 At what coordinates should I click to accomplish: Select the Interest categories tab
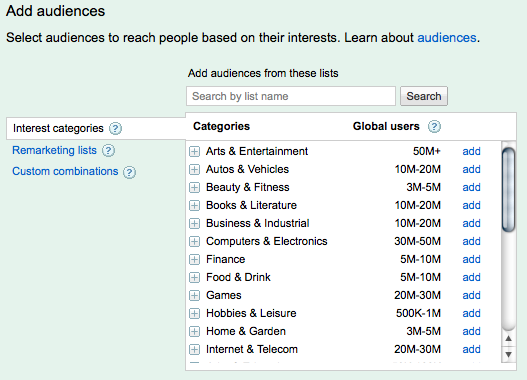(x=96, y=128)
